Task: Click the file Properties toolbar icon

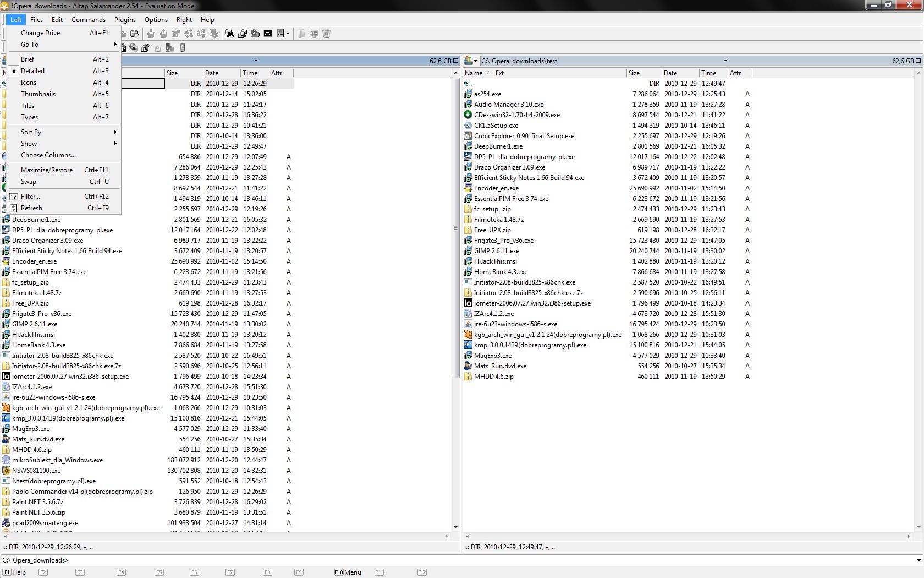Action: point(176,34)
